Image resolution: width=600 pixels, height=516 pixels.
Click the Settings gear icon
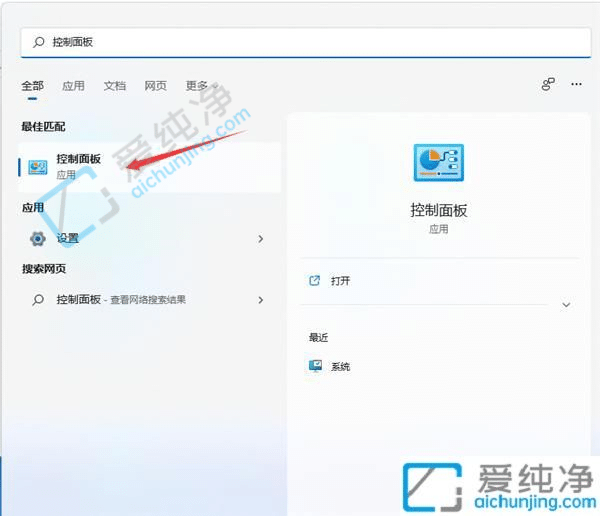coord(38,239)
